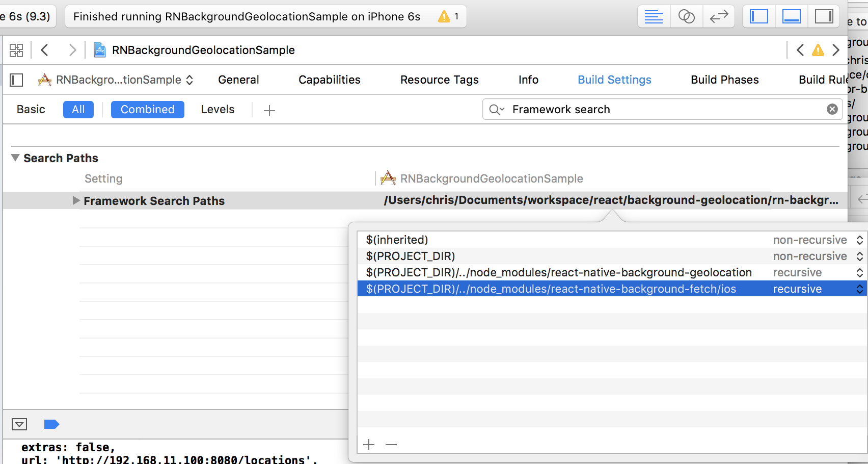Select the Build Settings tab
868x464 pixels.
pos(614,80)
